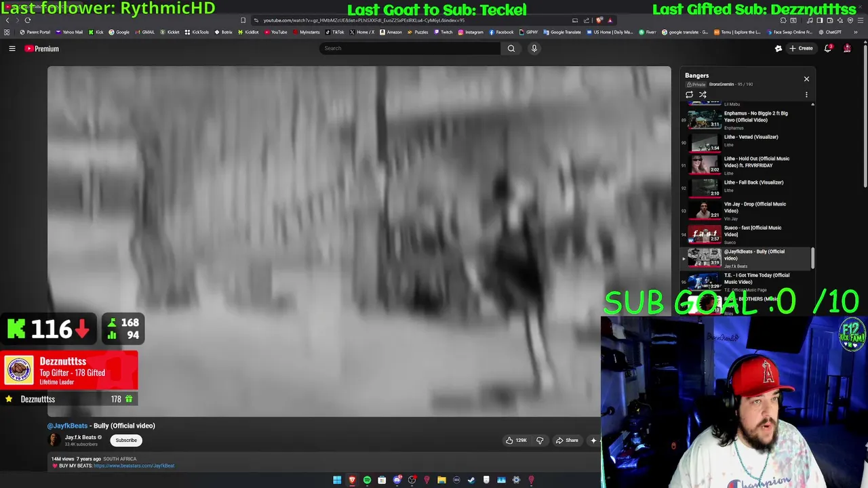Screen dimensions: 868x488
Task: Play Vin Jay - Drop music video
Action: click(x=746, y=210)
